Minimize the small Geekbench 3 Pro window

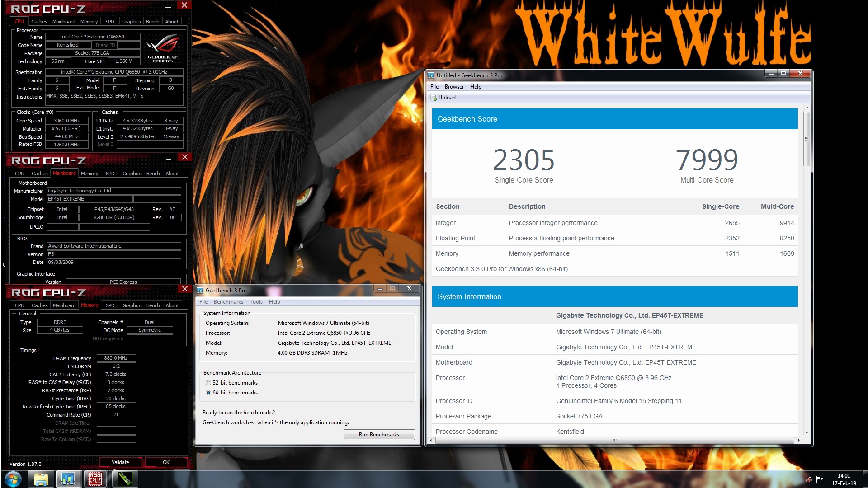[380, 289]
